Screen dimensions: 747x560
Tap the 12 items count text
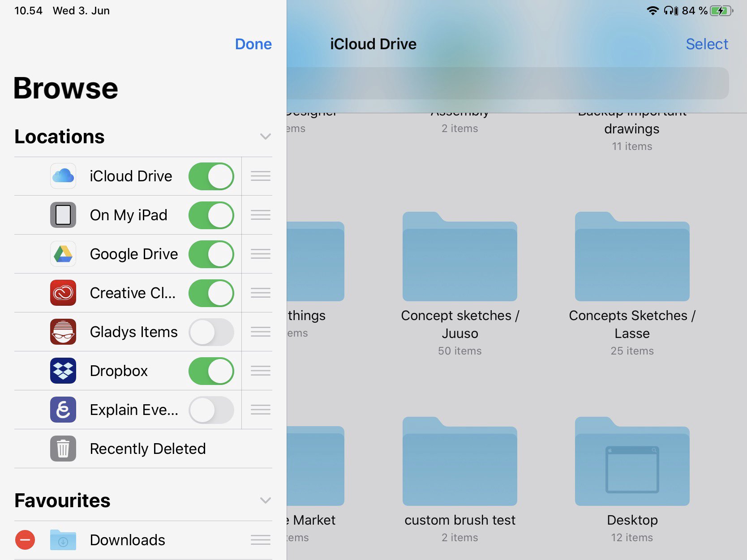coord(632,538)
